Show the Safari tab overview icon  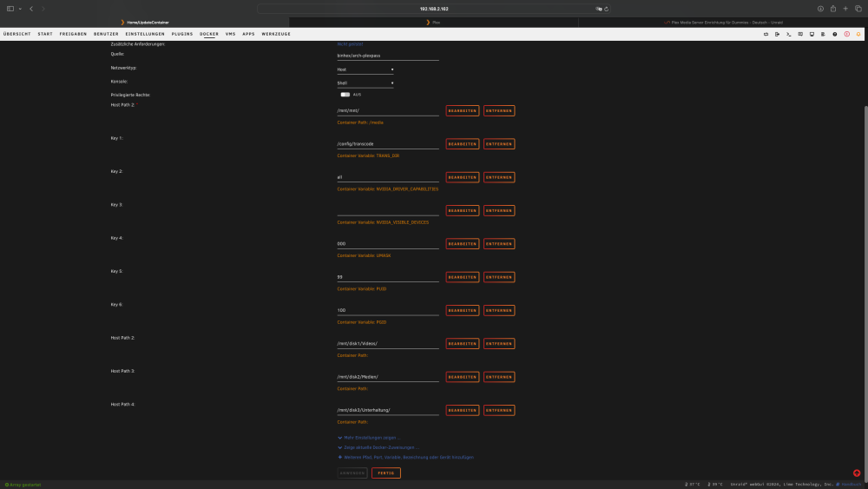point(858,9)
